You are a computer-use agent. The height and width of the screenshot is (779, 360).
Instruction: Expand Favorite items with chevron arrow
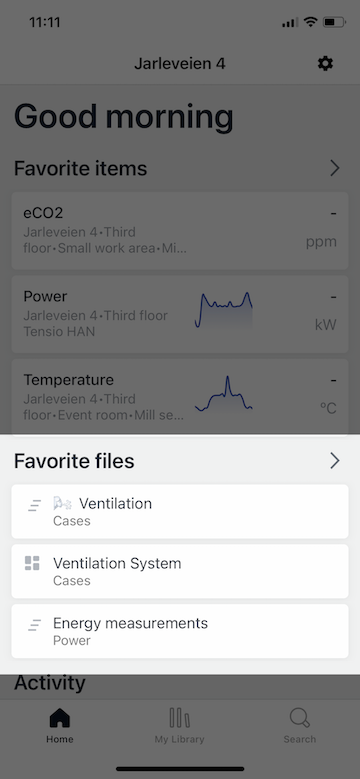[x=335, y=168]
